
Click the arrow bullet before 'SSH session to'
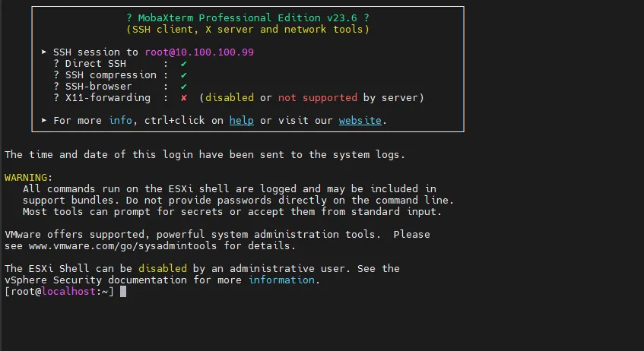click(x=45, y=52)
